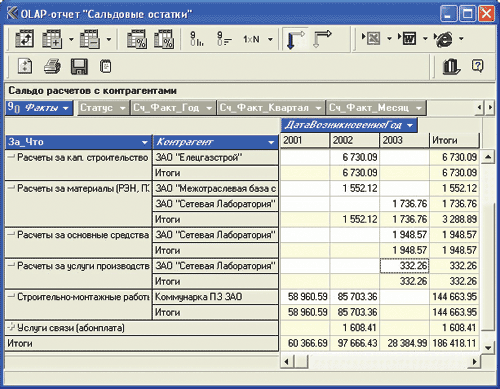Click second percent table icon
This screenshot has width=500, height=389.
164,39
